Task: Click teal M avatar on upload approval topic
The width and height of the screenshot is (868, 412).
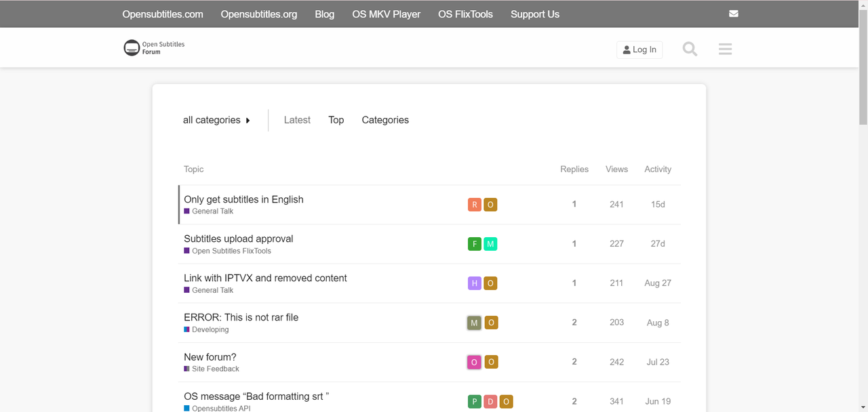Action: [x=490, y=244]
